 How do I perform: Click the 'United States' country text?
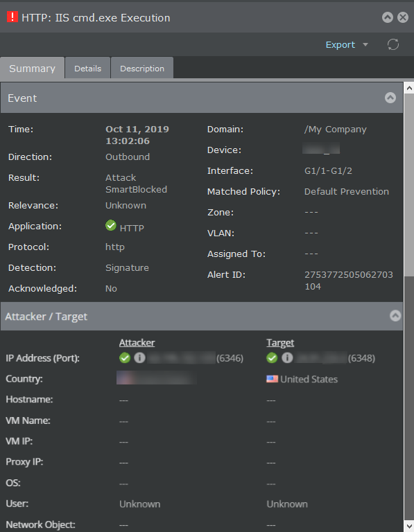[309, 380]
